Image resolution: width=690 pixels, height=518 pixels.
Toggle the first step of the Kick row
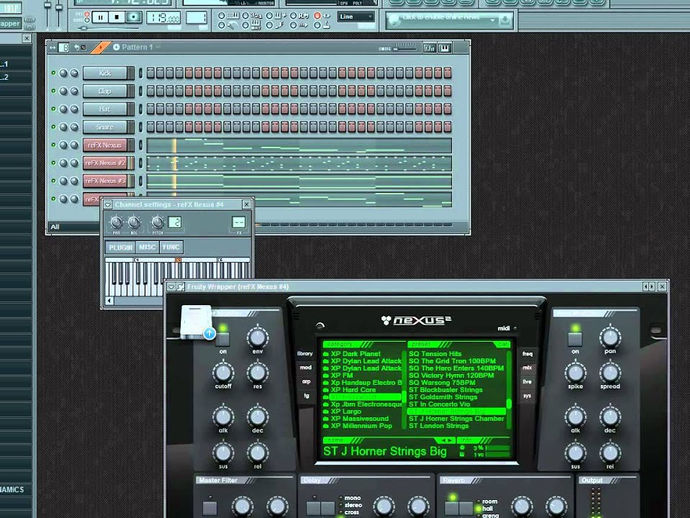(150, 73)
